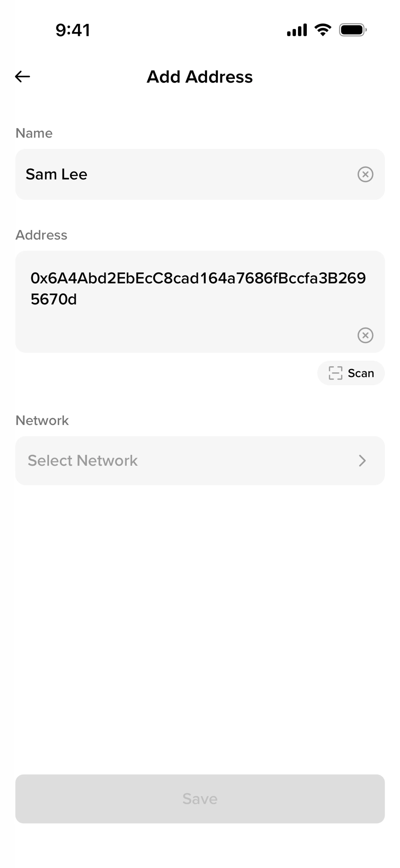
Task: Click the Network section label
Action: [42, 420]
